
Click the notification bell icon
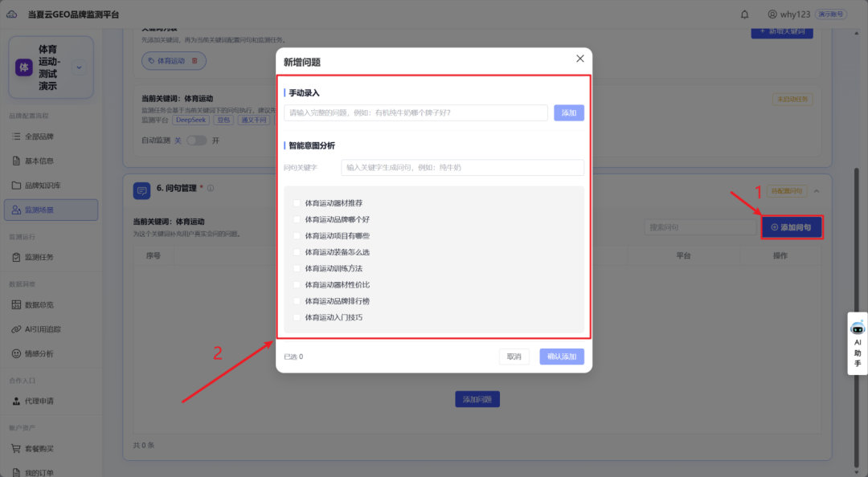(744, 14)
